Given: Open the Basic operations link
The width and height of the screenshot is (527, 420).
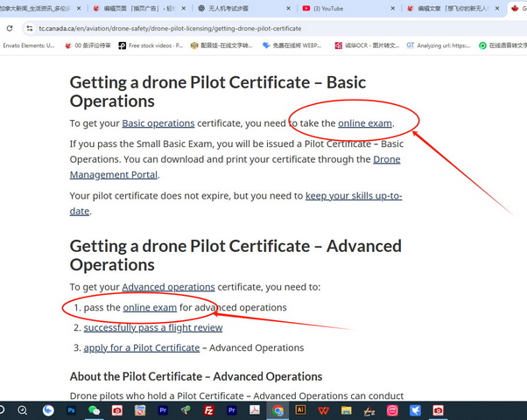Looking at the screenshot, I should (x=158, y=123).
